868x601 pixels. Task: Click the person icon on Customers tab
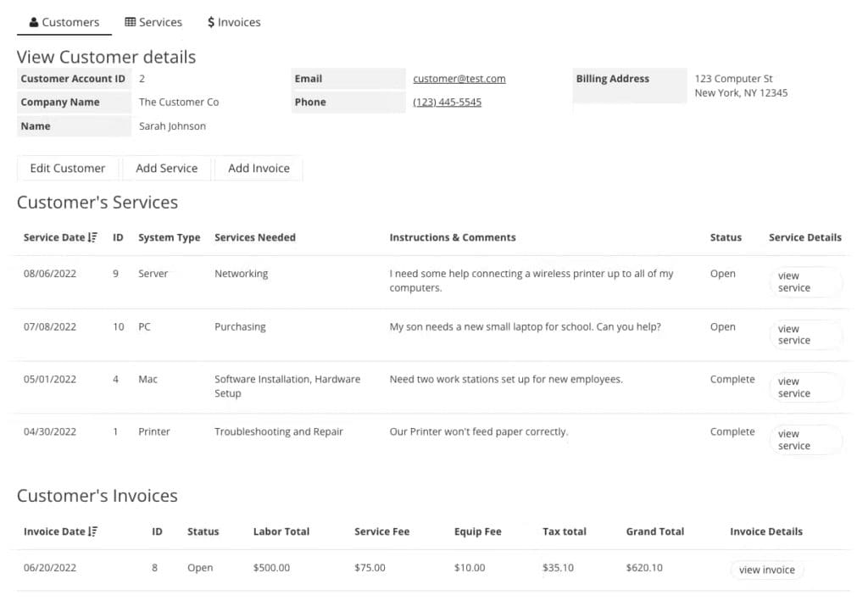click(34, 23)
